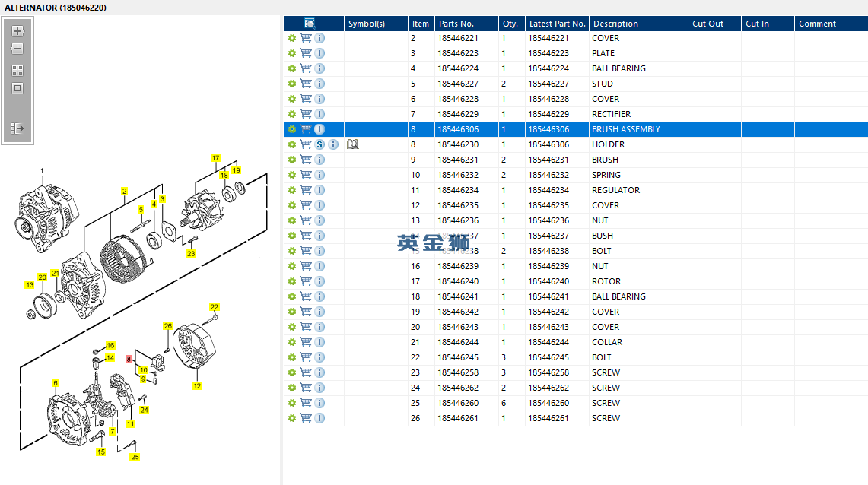Click gear icon for REGULATOR 185446234
This screenshot has width=868, height=485.
click(x=291, y=190)
